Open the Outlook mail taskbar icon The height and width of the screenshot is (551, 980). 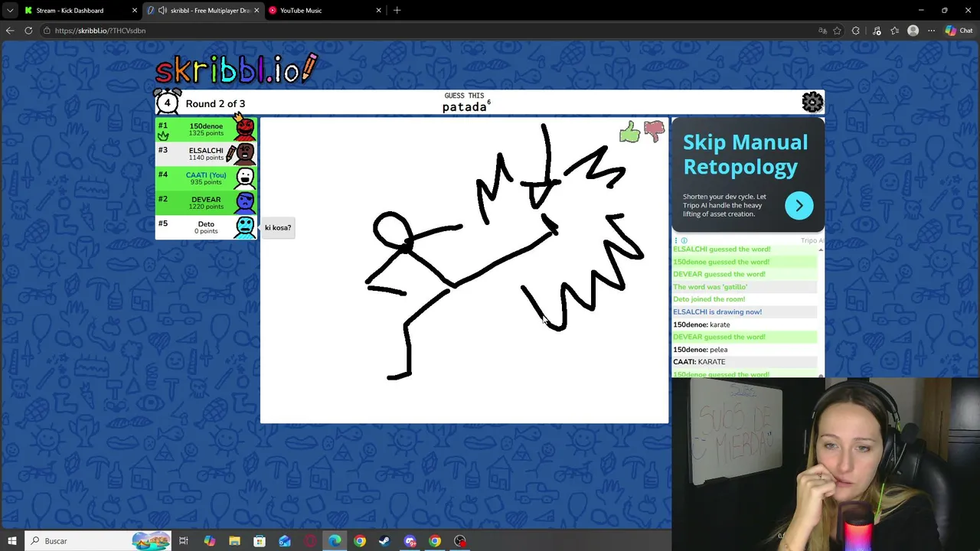tap(285, 541)
